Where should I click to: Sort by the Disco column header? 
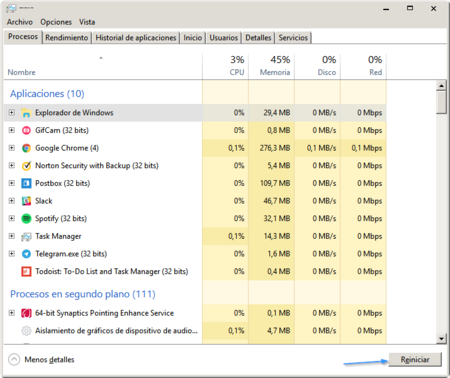point(317,67)
